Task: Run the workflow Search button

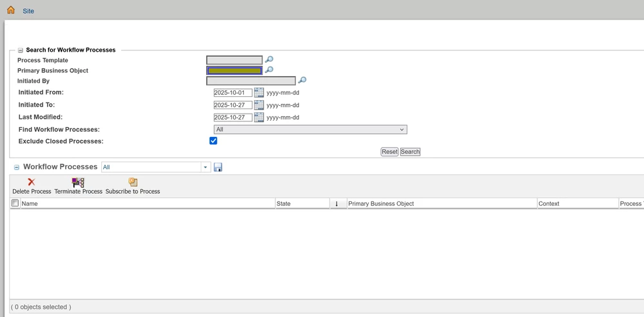Action: click(x=410, y=152)
